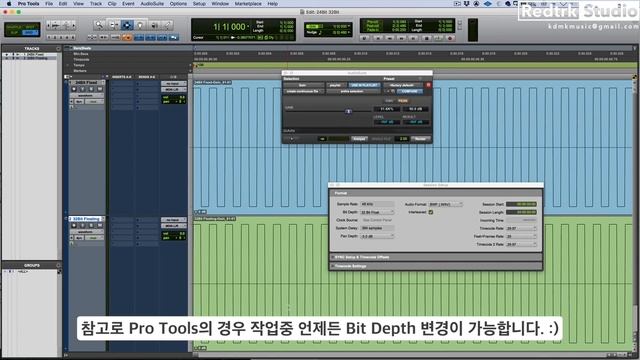
Task: Record-enable the 24Bit Fixed track
Action: (x=74, y=89)
